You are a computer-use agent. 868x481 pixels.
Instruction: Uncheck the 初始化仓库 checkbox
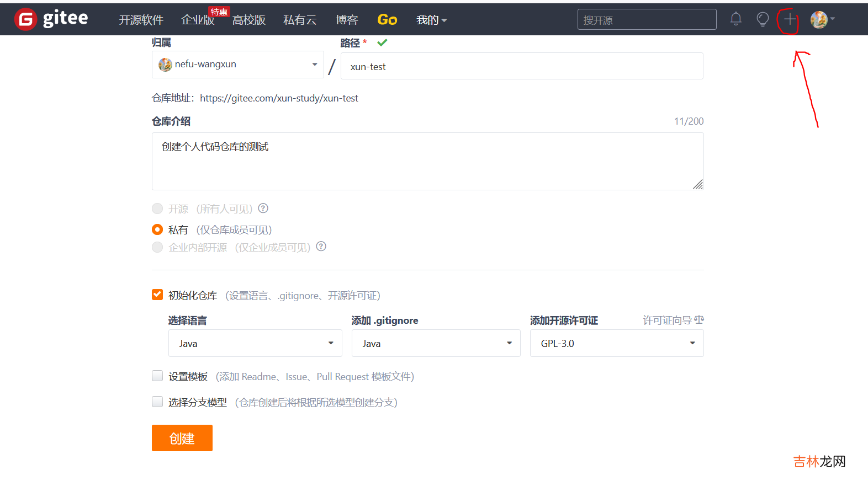click(x=157, y=295)
